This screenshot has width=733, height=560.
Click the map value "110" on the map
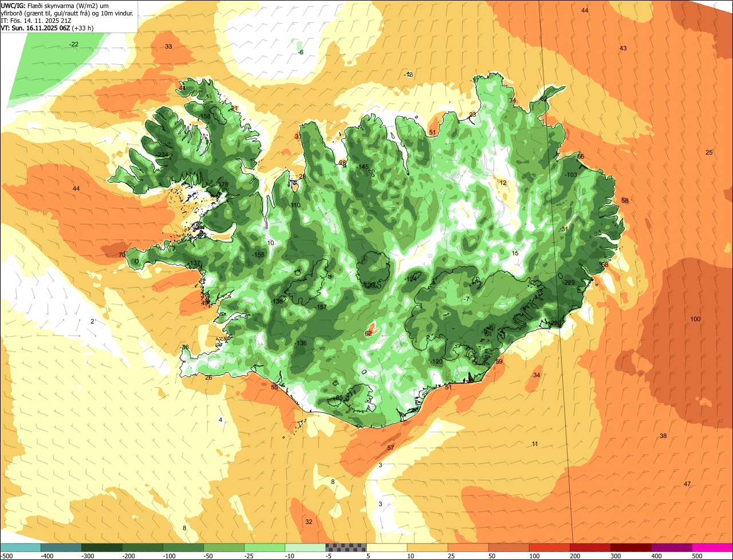click(x=295, y=205)
